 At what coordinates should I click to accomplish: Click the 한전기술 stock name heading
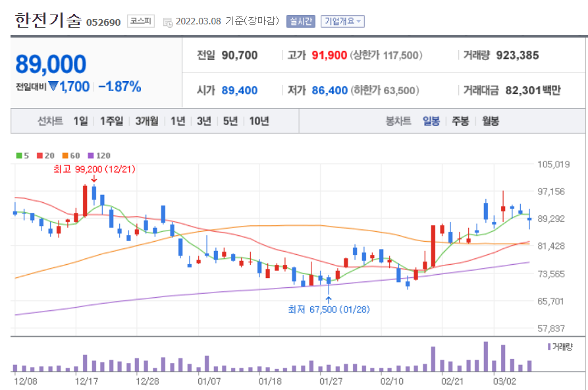48,20
